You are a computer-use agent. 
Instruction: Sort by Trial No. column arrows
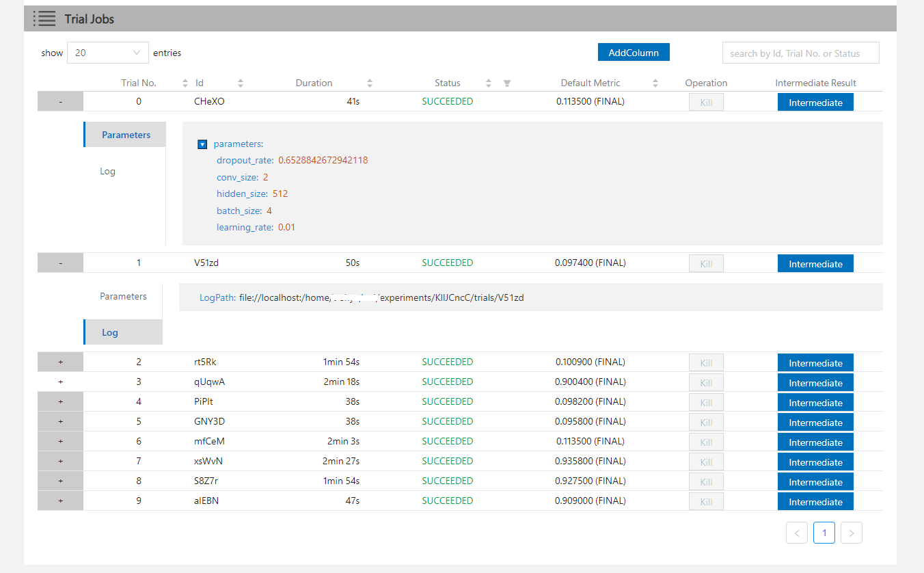[x=185, y=83]
